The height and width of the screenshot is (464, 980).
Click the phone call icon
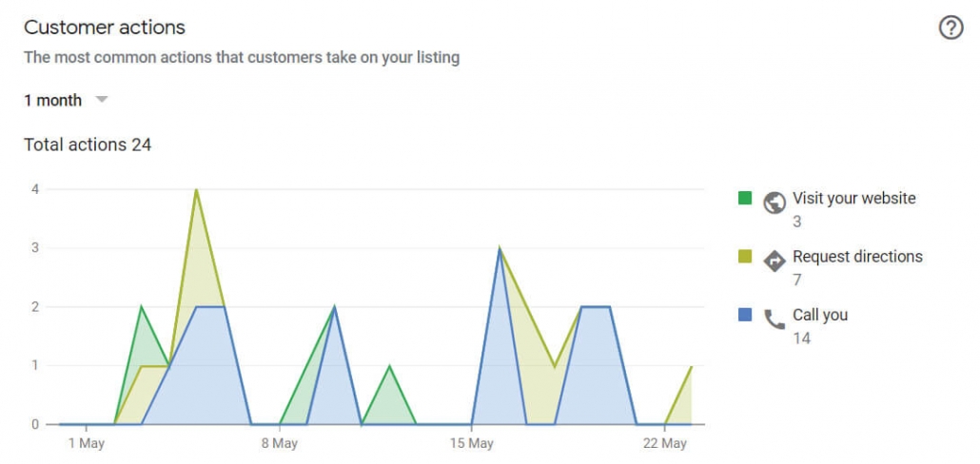774,319
